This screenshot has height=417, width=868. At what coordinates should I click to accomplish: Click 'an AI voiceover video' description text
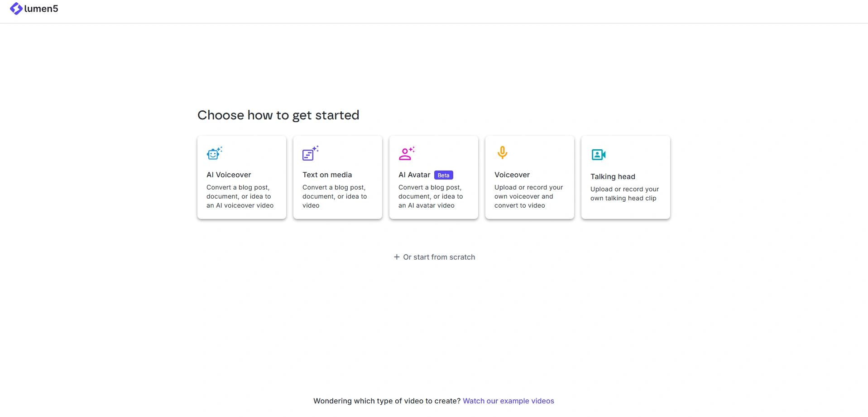(x=240, y=205)
